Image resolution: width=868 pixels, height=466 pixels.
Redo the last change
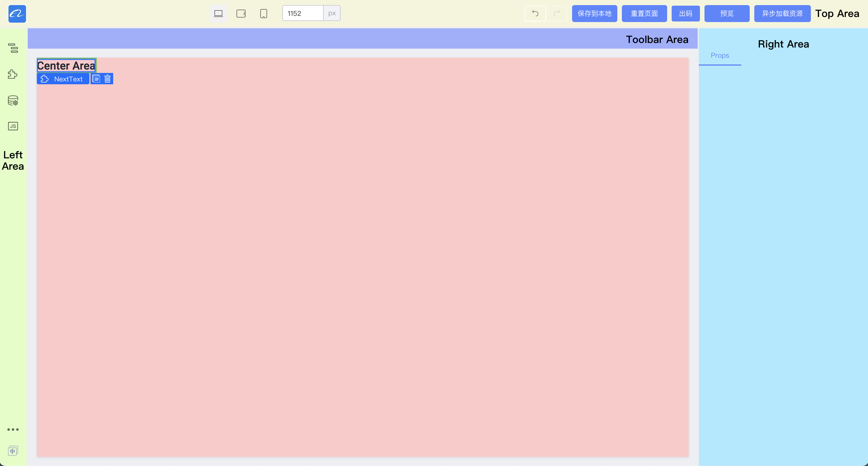556,14
